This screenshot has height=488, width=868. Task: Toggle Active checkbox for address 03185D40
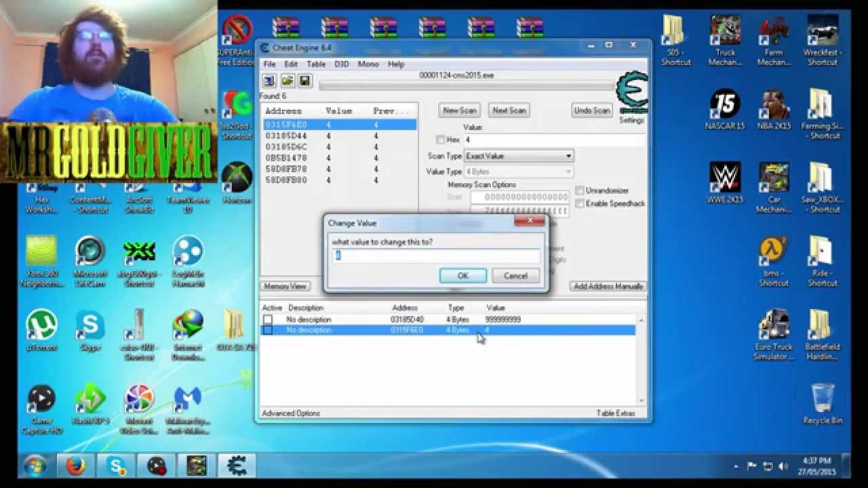point(268,319)
